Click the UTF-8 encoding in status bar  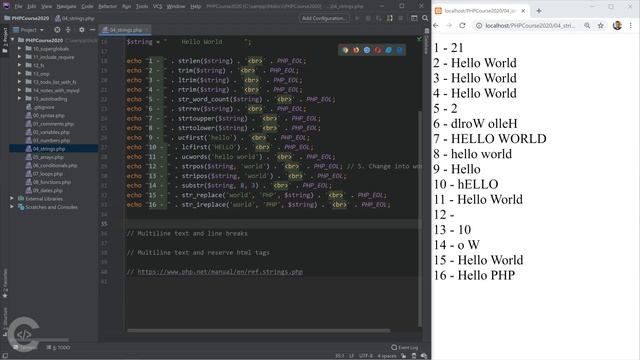tap(365, 356)
